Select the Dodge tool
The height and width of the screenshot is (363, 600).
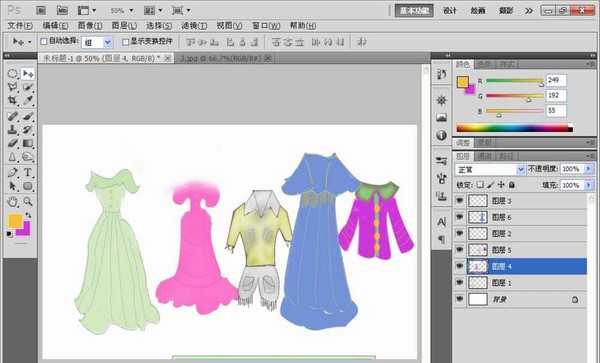point(28,157)
